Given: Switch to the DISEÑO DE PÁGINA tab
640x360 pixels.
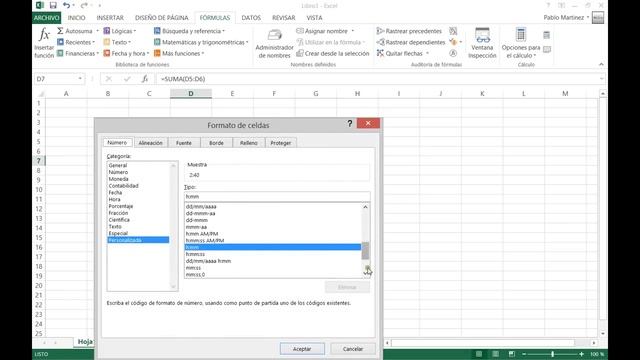Looking at the screenshot, I should (162, 18).
